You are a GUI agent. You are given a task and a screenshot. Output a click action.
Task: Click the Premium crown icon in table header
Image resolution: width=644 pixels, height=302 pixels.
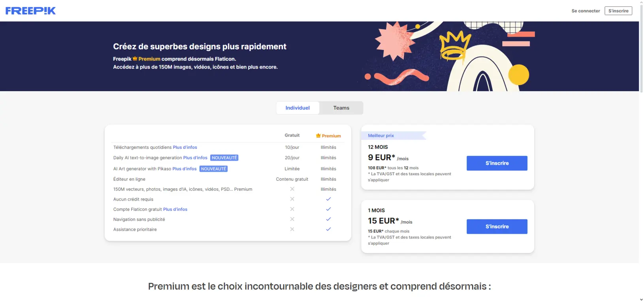[x=318, y=136]
